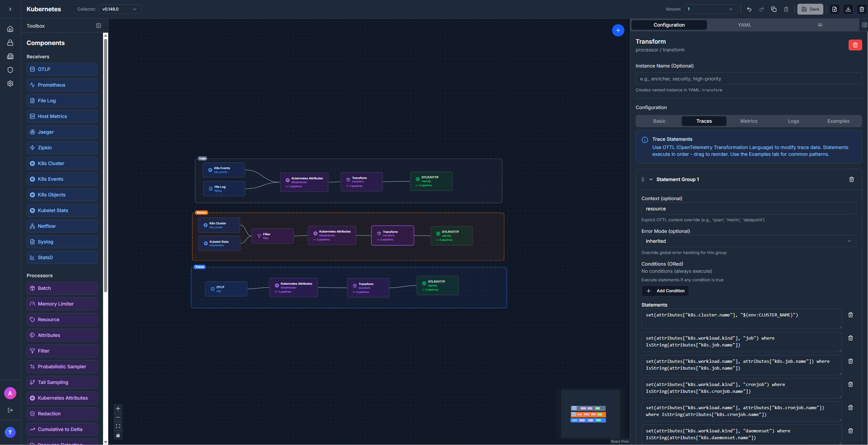This screenshot has height=445, width=868.
Task: Click the red delete Transform button
Action: pos(855,45)
